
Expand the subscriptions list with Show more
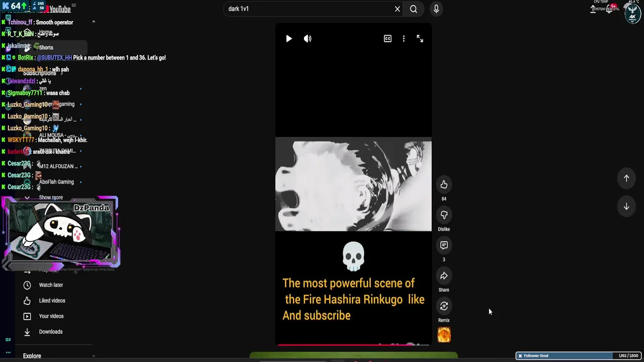pos(50,198)
